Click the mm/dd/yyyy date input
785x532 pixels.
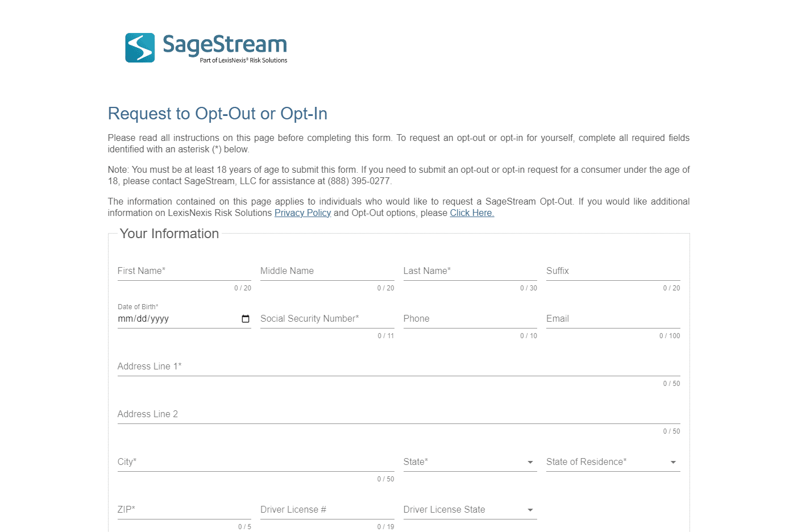click(x=171, y=319)
